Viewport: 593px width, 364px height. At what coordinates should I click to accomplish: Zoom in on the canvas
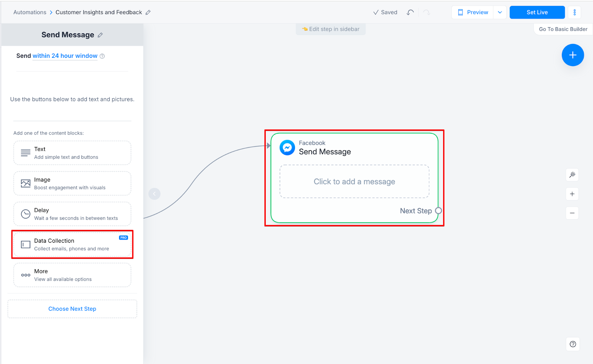pyautogui.click(x=572, y=194)
